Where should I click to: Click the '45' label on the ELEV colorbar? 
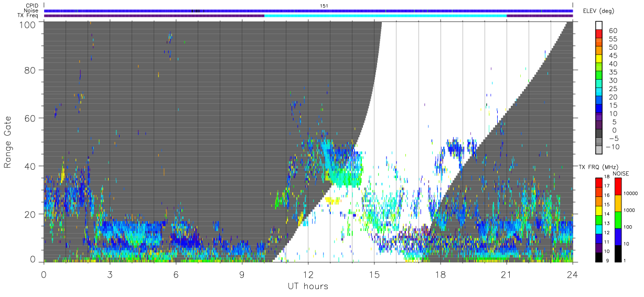[x=614, y=56]
